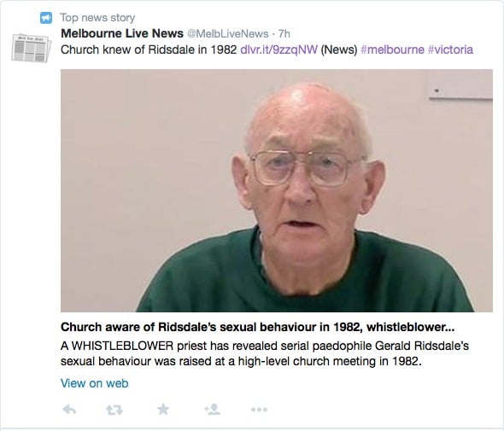The image size is (504, 431).
Task: Click the @MelbLiveNews handle
Action: click(227, 34)
